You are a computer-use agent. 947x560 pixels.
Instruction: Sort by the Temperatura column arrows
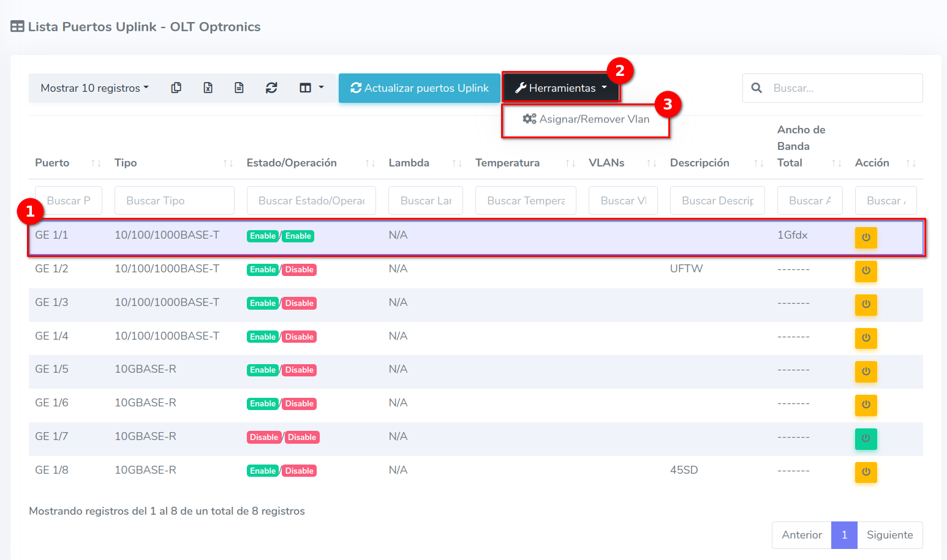click(570, 163)
